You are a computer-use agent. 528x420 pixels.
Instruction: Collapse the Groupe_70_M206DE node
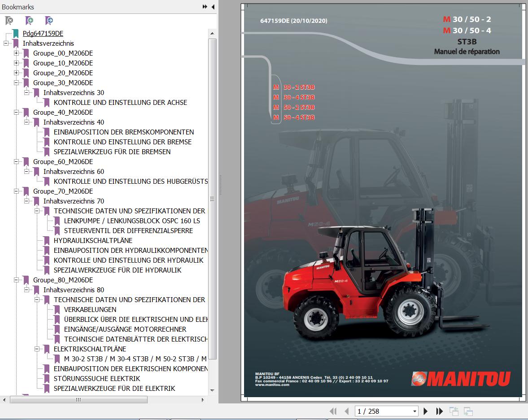16,191
